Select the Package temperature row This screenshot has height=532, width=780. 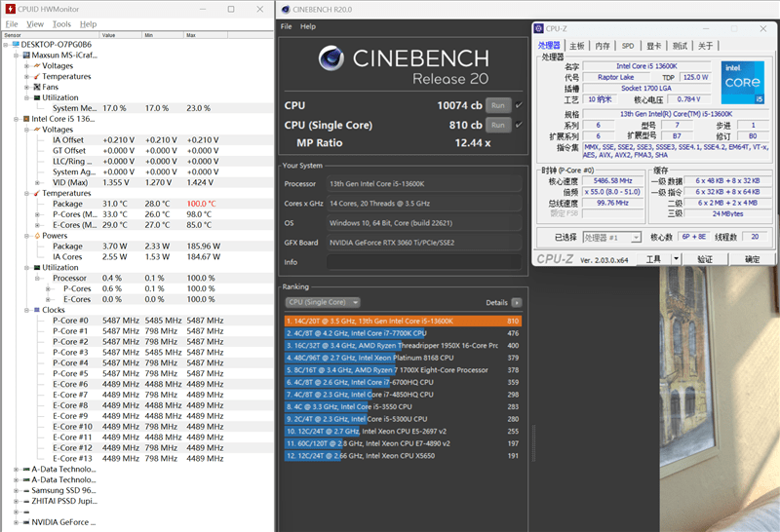click(137, 204)
